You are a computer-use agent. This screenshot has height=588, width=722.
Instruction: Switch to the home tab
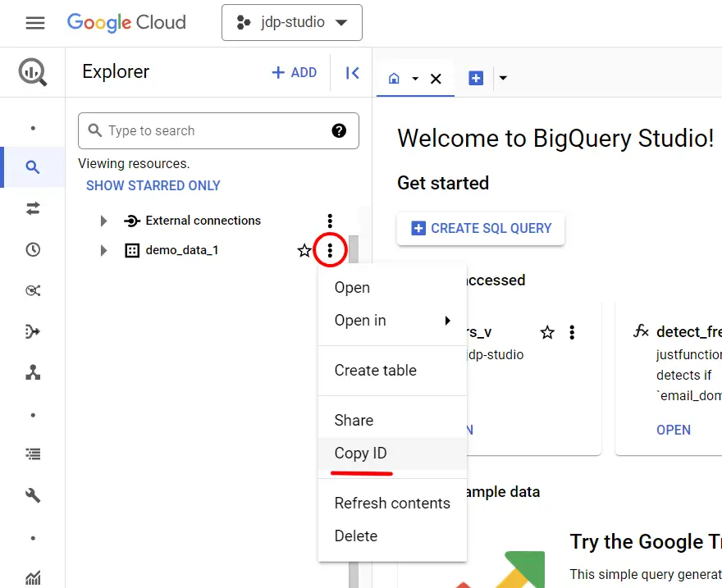pos(394,78)
